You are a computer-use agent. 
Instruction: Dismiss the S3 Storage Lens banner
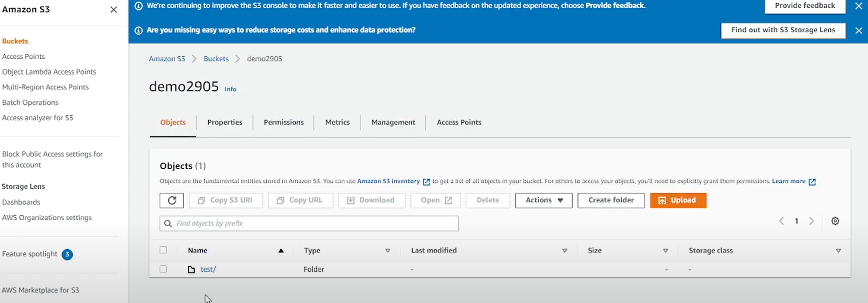859,30
